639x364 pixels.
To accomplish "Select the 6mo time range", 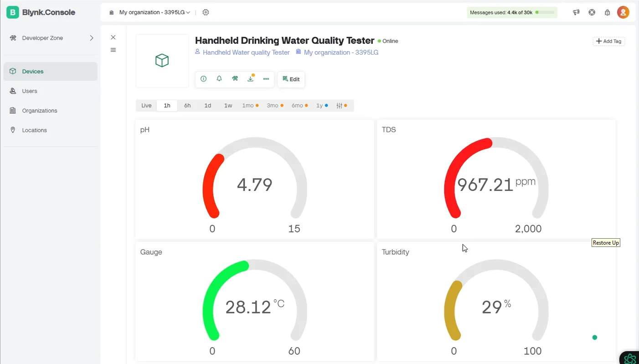I will (x=300, y=106).
